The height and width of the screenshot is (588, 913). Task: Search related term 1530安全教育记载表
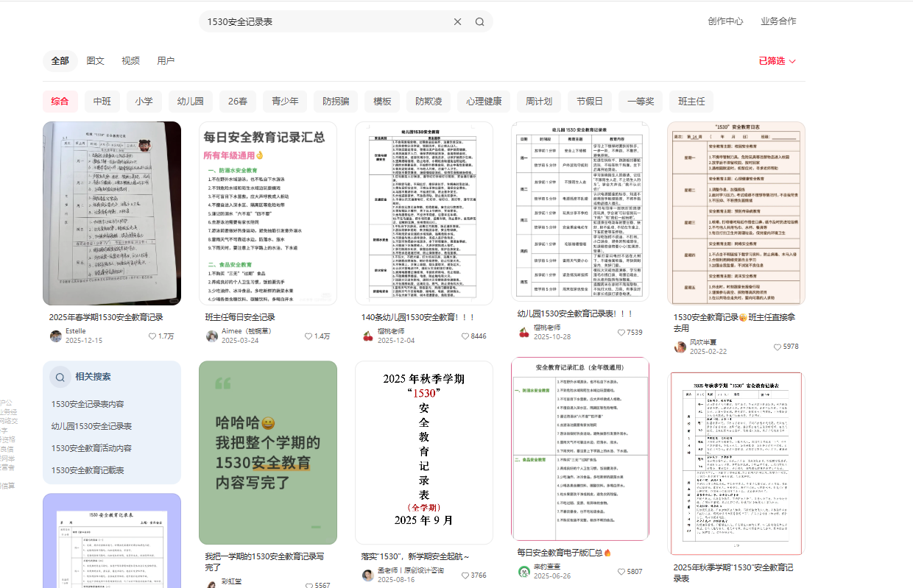pos(88,470)
